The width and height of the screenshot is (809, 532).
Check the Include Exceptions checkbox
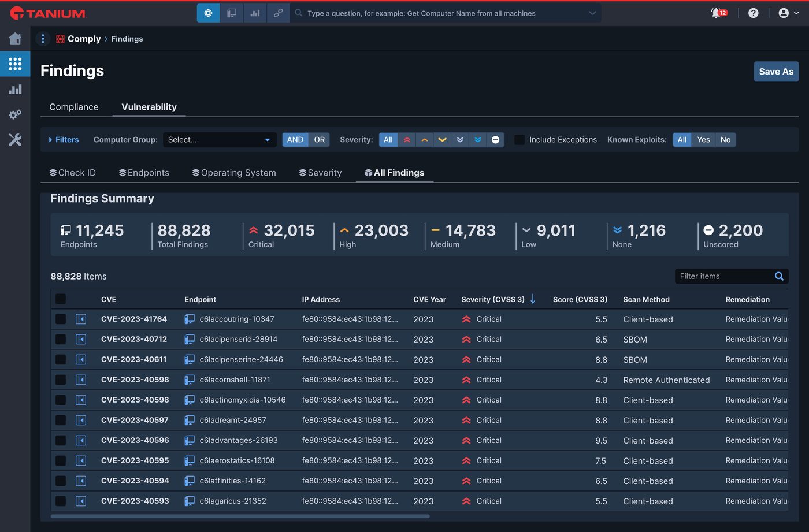click(x=519, y=140)
